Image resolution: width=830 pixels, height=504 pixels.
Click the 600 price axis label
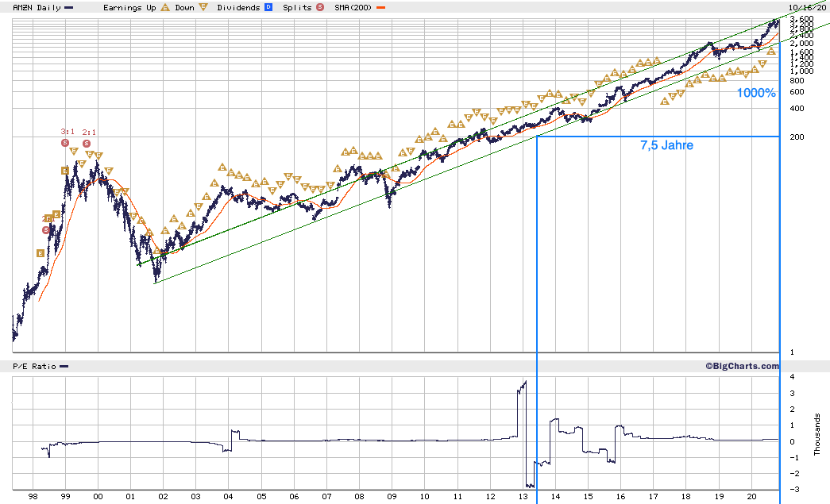click(x=797, y=92)
